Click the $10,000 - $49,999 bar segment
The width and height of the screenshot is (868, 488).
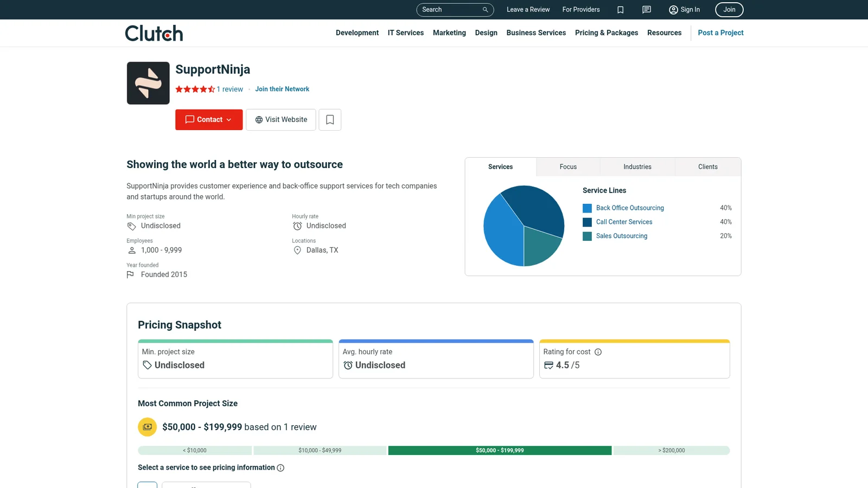point(320,451)
